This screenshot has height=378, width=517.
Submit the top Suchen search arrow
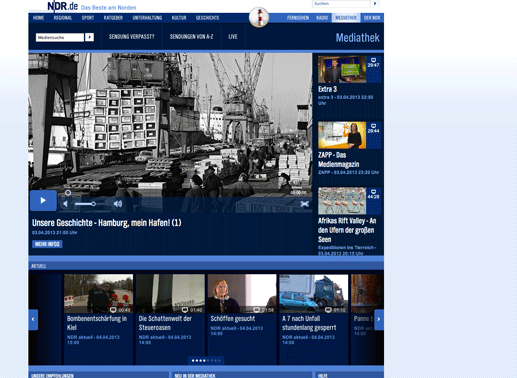click(x=375, y=4)
